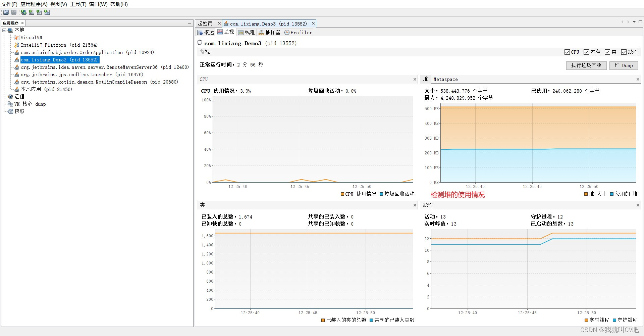The height and width of the screenshot is (336, 644).
Task: Close the com.lixiang.Demo3 document tab
Action: tap(313, 23)
